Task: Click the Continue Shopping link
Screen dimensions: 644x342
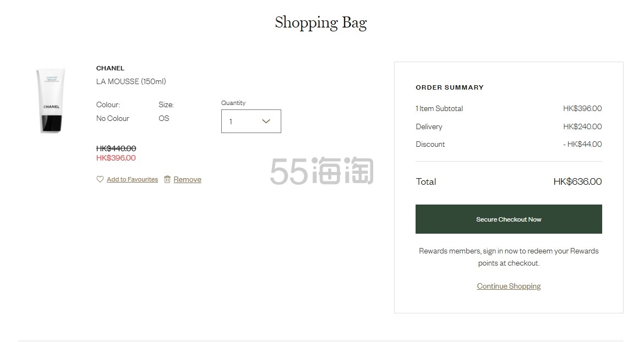Action: pos(509,286)
